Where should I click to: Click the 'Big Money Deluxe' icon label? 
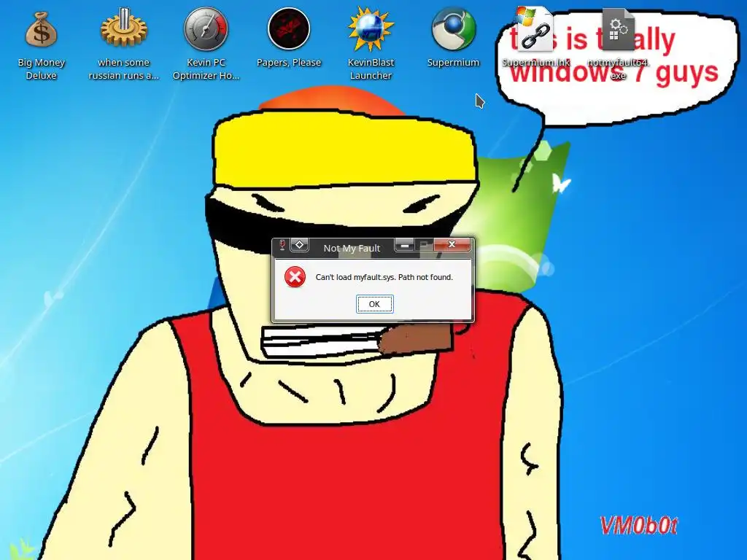click(x=42, y=69)
